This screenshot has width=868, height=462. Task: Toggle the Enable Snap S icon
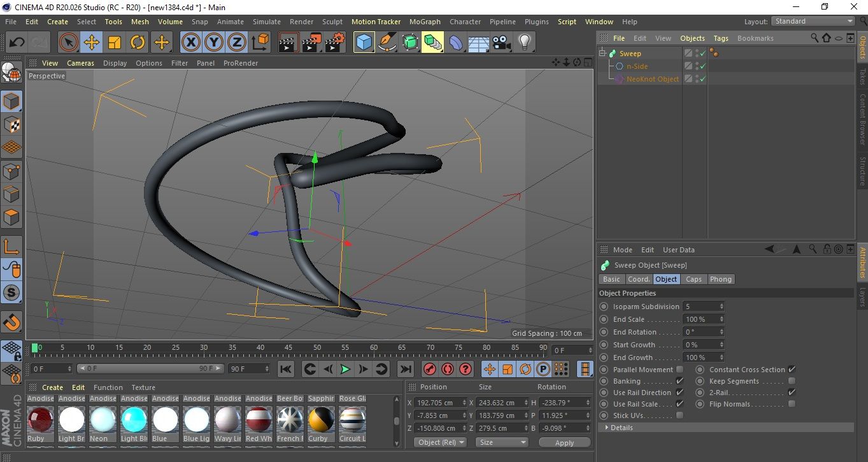pyautogui.click(x=12, y=293)
